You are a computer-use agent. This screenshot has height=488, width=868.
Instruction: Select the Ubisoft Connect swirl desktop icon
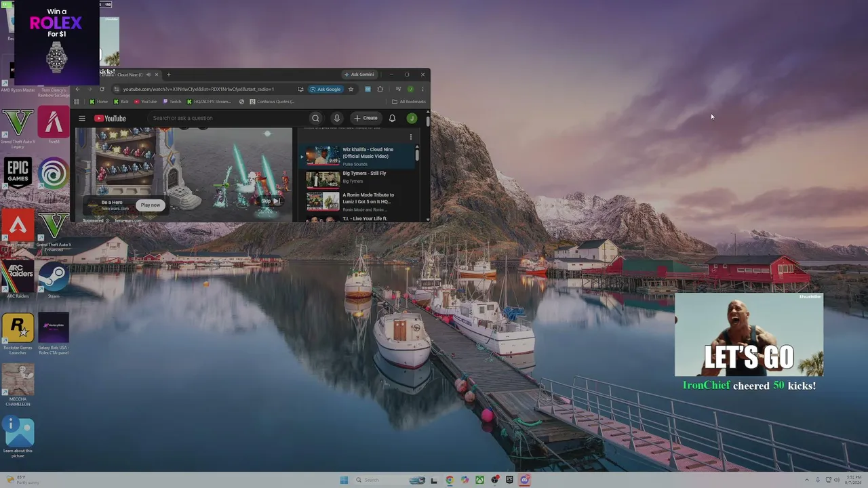click(54, 175)
